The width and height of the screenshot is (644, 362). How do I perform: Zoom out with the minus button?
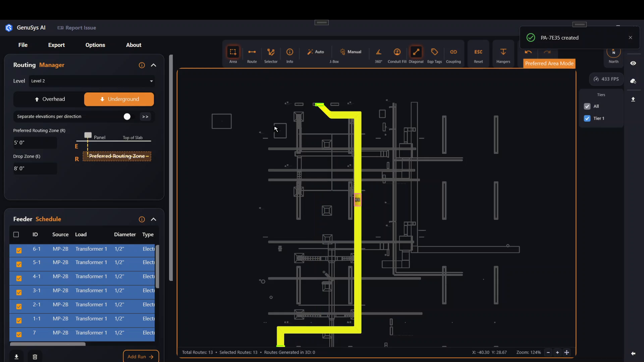click(548, 352)
